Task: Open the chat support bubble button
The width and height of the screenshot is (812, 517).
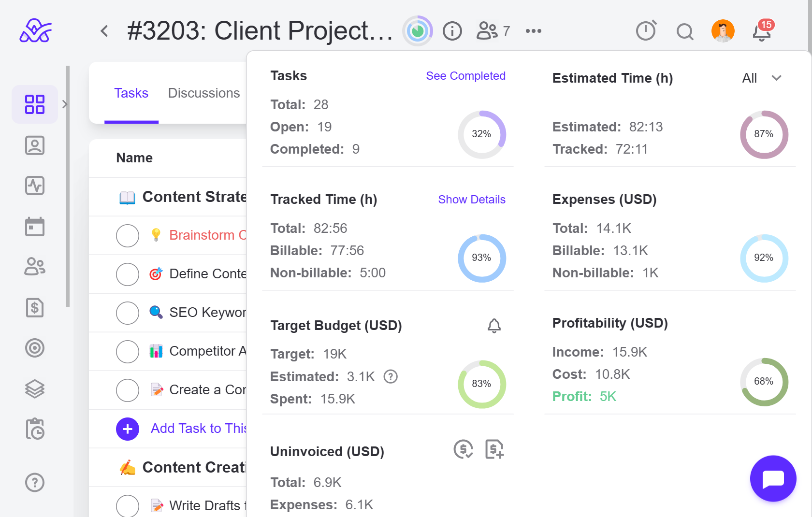Action: coord(773,478)
